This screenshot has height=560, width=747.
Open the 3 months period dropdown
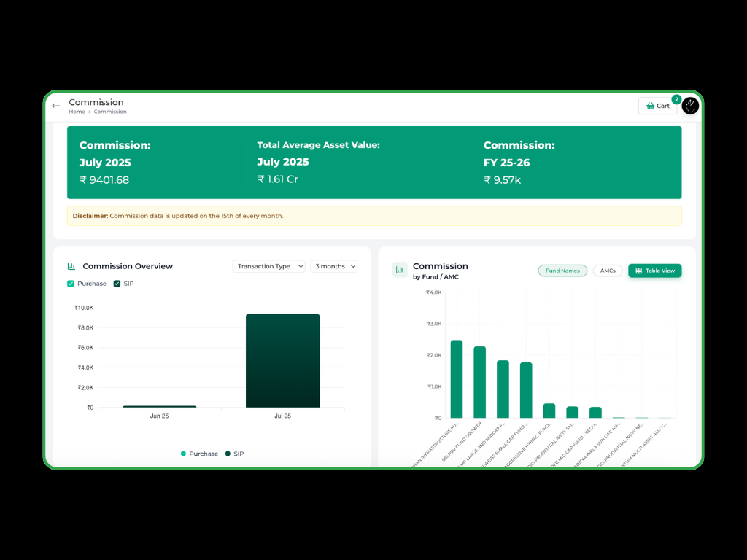click(334, 266)
